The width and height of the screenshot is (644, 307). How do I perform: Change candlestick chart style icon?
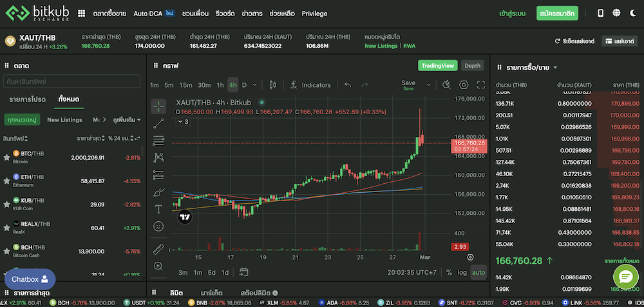(x=272, y=85)
